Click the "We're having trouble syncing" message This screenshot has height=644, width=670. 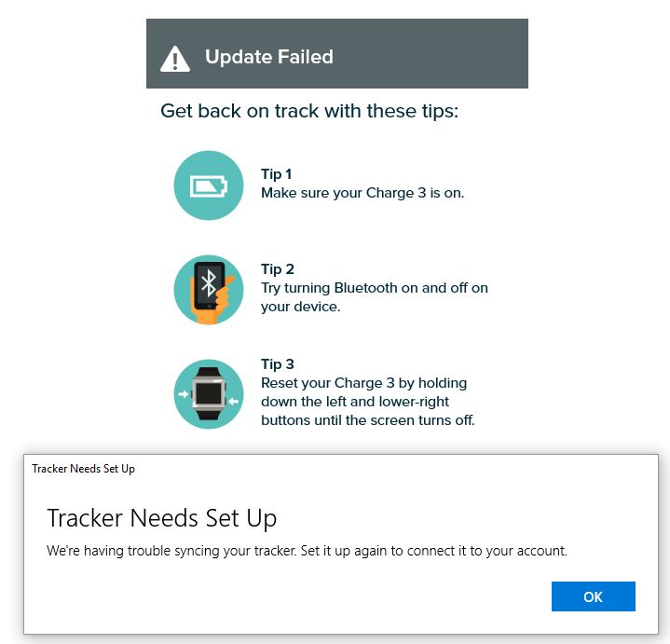tap(307, 551)
